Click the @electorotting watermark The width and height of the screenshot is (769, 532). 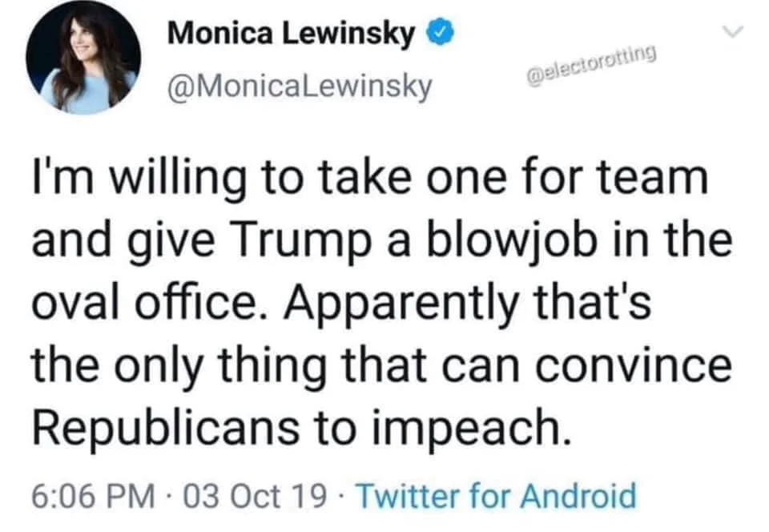pyautogui.click(x=591, y=66)
